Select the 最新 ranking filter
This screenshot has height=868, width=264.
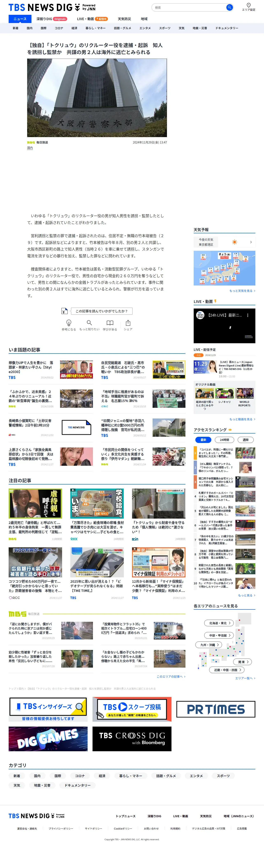tap(203, 439)
